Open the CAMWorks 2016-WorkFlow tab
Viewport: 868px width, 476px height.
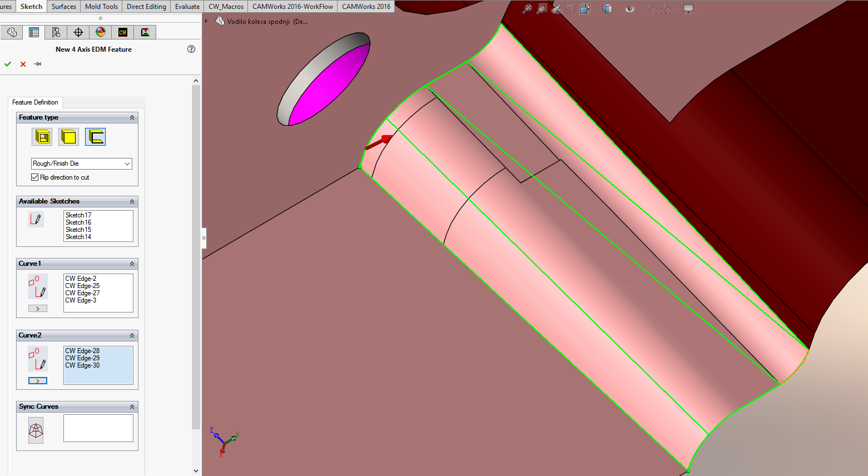292,7
